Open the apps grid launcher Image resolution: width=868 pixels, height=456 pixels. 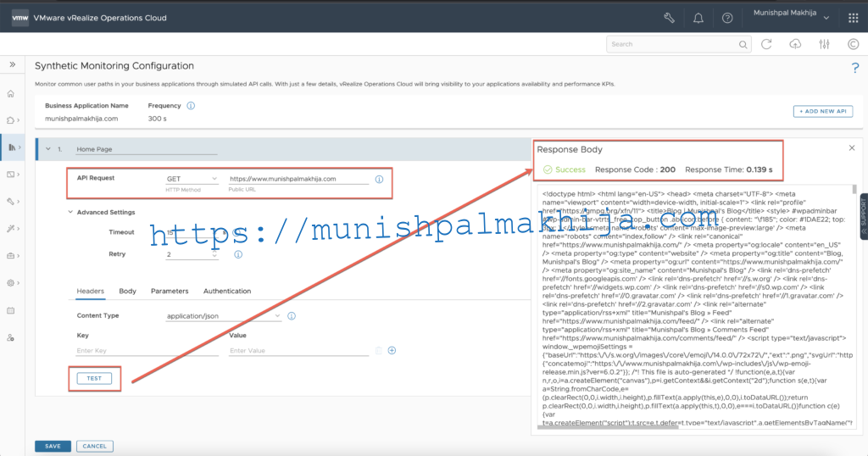click(853, 19)
